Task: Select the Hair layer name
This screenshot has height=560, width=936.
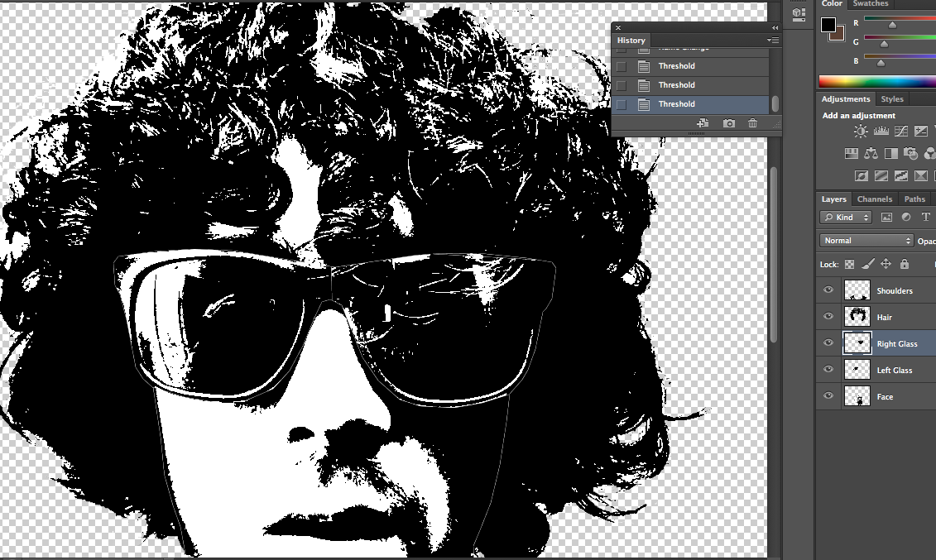Action: pos(884,318)
